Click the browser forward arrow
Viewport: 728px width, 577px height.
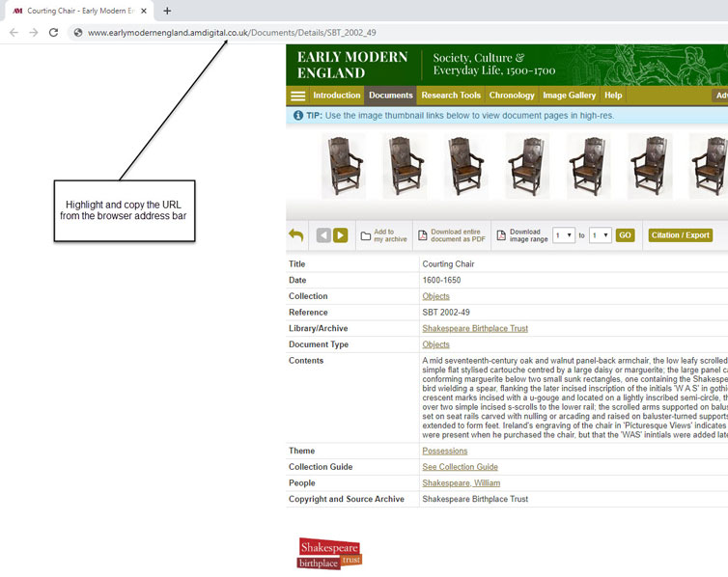point(34,33)
